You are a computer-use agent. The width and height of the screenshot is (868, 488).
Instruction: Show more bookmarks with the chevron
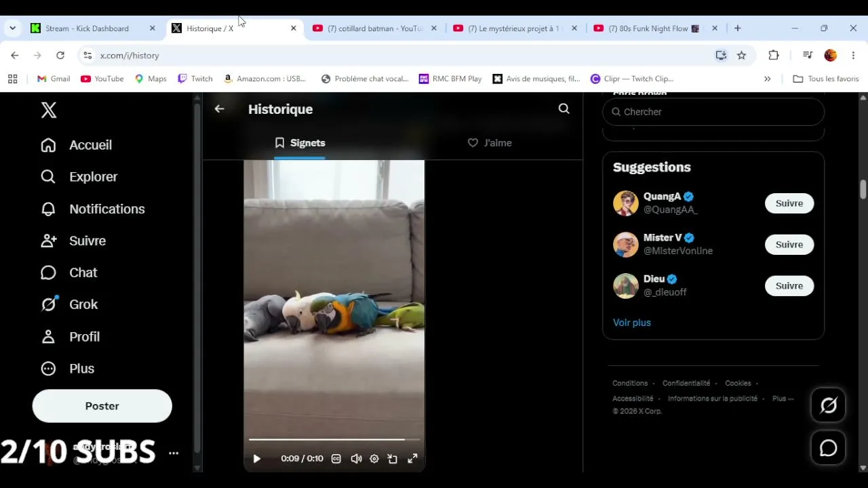[767, 79]
